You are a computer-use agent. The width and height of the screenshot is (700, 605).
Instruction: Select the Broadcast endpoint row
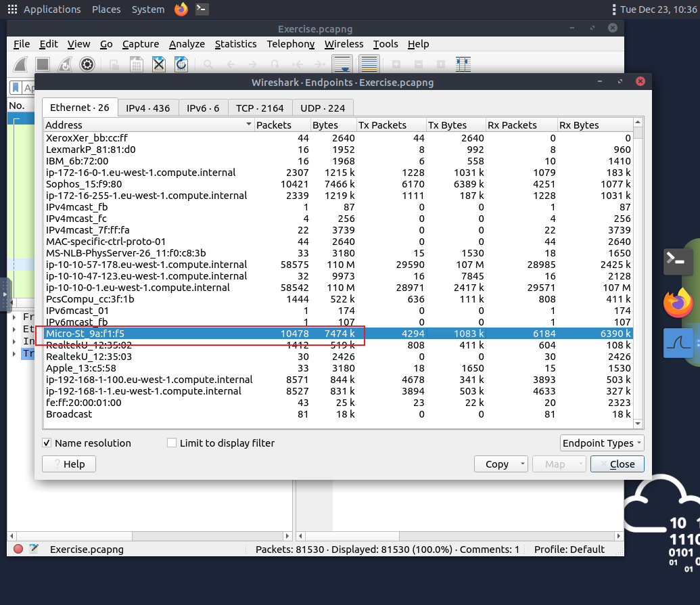338,414
